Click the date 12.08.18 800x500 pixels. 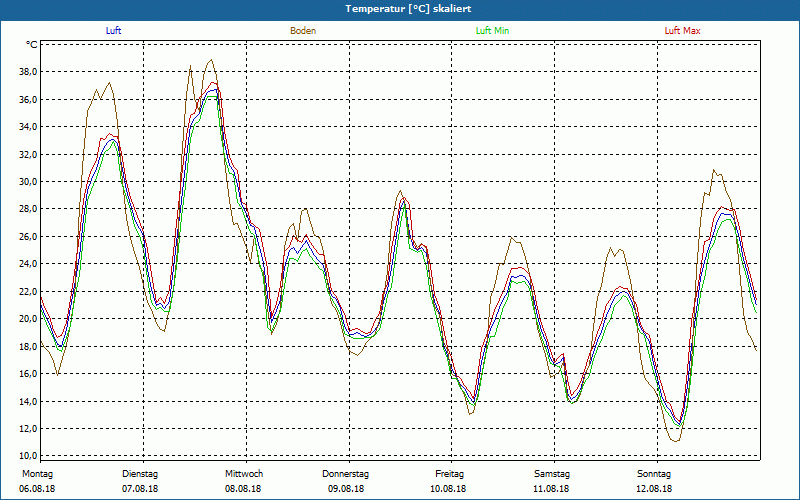(654, 489)
